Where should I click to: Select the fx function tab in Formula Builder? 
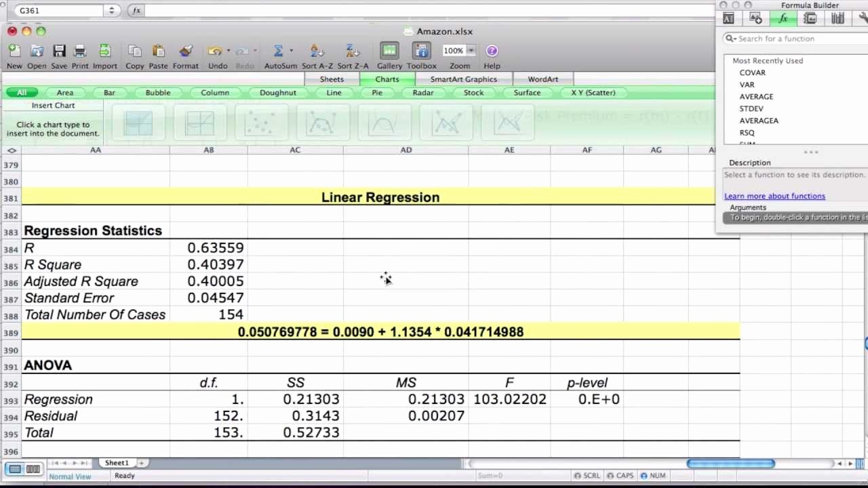pyautogui.click(x=783, y=18)
